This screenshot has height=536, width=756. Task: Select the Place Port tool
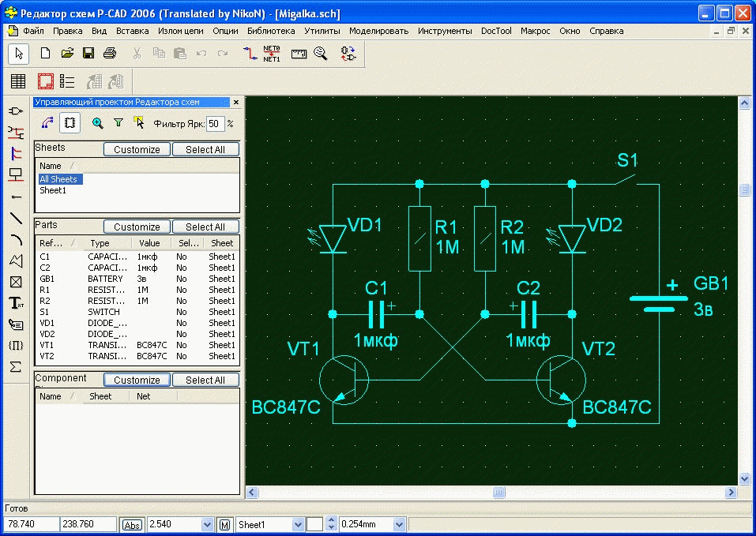(x=16, y=174)
